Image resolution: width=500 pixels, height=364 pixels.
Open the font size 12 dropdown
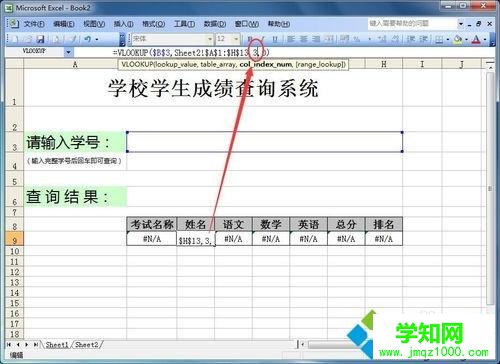pos(236,39)
